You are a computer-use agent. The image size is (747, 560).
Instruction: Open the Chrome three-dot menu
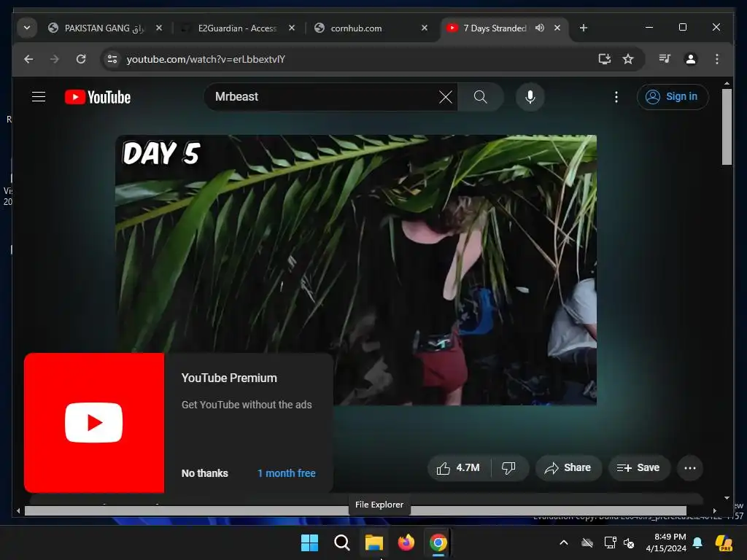tap(717, 59)
